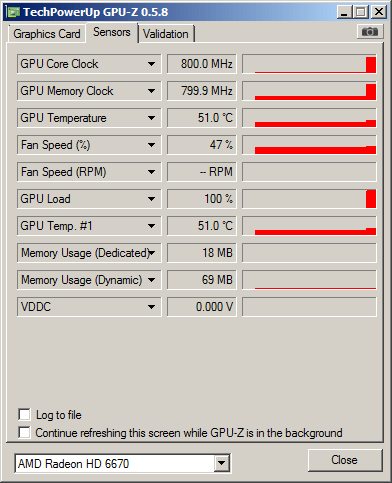Image resolution: width=392 pixels, height=483 pixels.
Task: Minimize the GPU-Z window
Action: pos(344,12)
